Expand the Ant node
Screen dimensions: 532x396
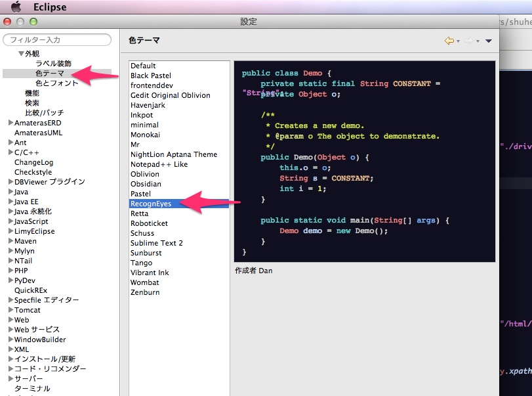tap(11, 143)
